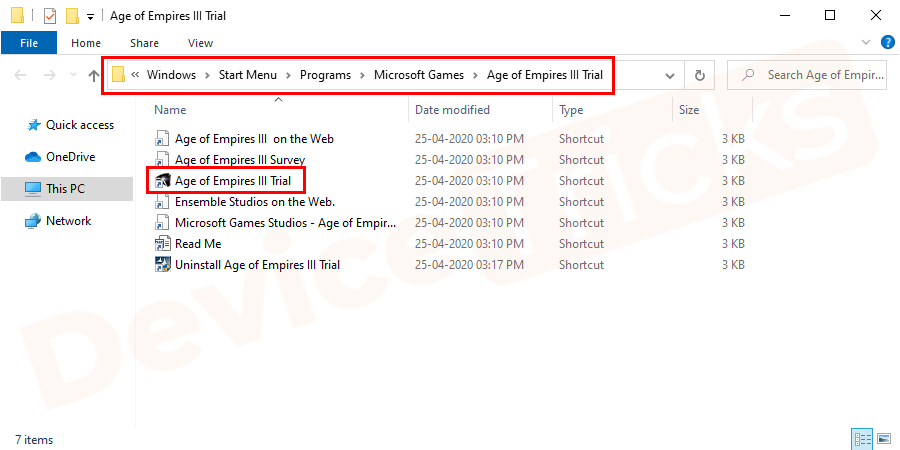Screen dimensions: 900x450
Task: Expand the arrow after Windows in the path
Action: coord(207,75)
